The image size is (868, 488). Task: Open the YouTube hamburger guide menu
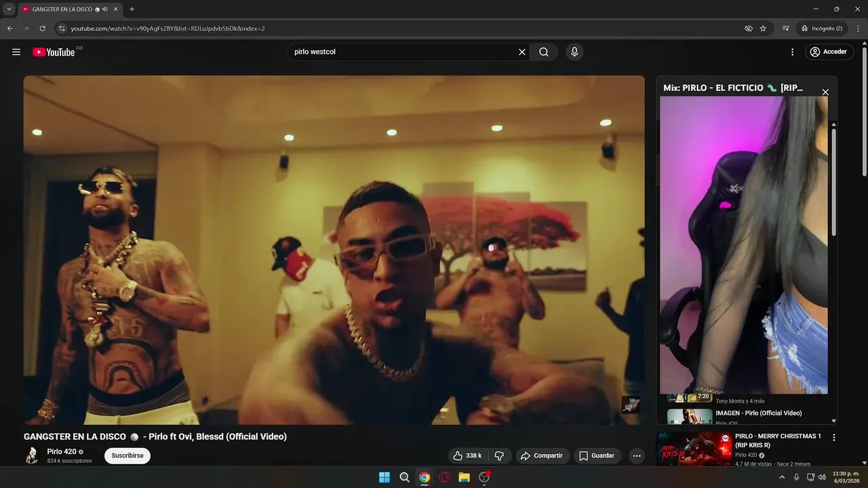point(16,52)
